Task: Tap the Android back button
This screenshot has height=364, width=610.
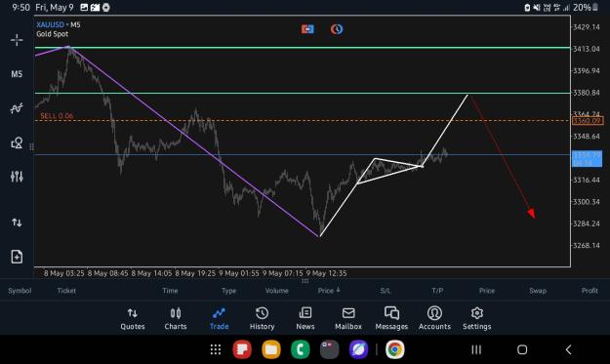Action: (x=568, y=349)
